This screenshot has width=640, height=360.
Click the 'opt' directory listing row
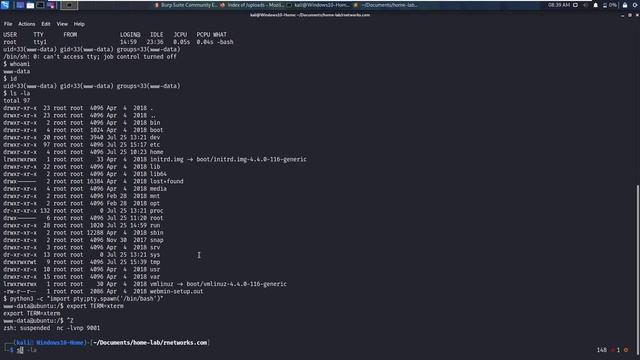coord(82,204)
